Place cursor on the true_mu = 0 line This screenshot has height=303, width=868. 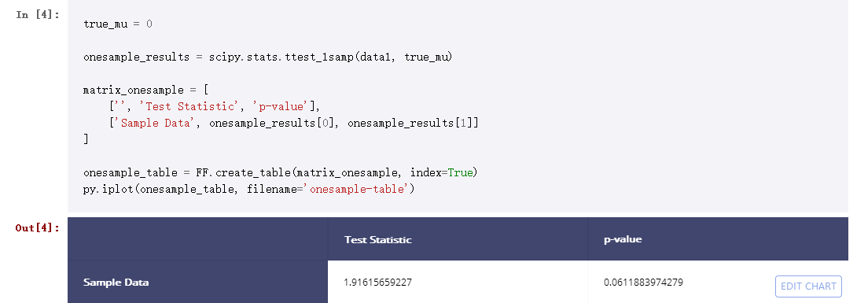tap(118, 24)
